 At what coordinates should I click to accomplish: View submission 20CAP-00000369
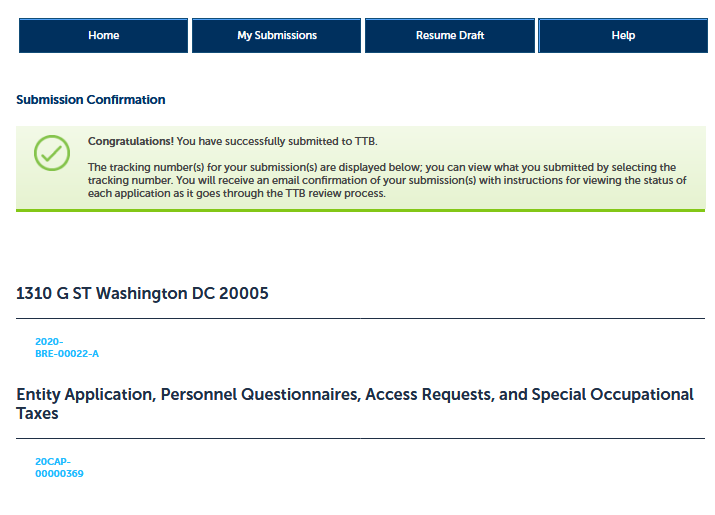pos(59,467)
